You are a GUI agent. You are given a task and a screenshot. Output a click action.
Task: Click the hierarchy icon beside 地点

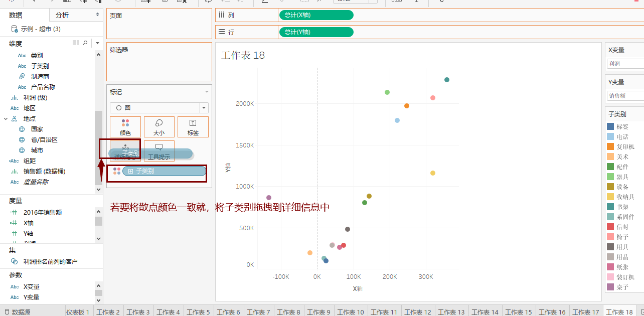tap(15, 118)
